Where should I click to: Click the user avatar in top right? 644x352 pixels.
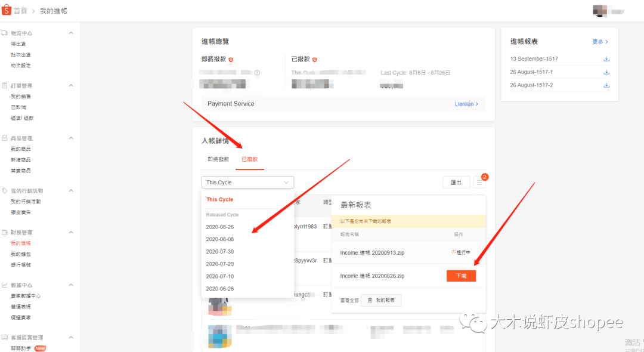(600, 11)
